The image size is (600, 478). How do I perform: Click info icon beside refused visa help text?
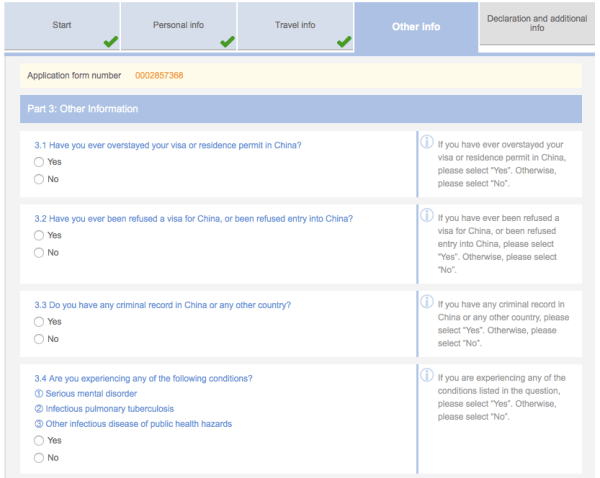[426, 217]
